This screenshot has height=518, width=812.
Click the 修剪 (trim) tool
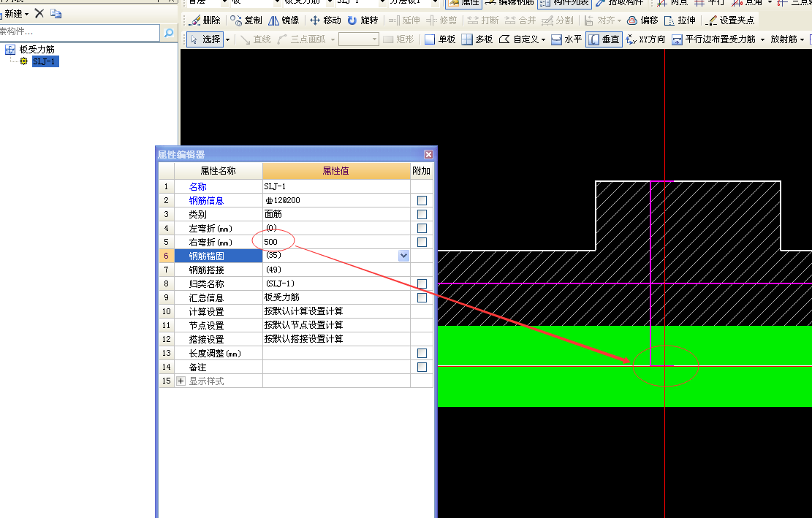[441, 20]
